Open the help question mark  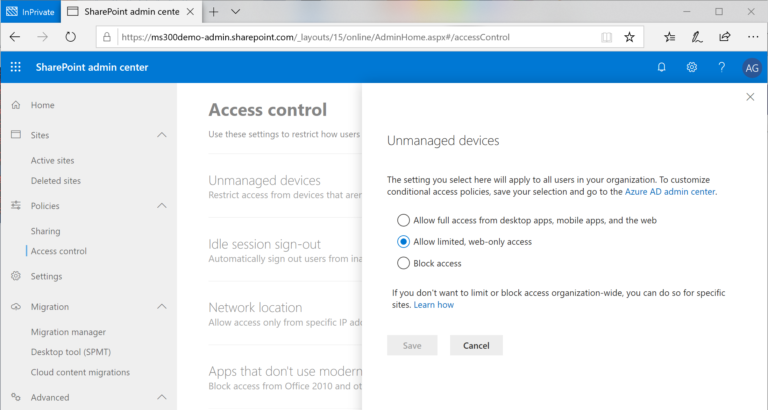[721, 67]
